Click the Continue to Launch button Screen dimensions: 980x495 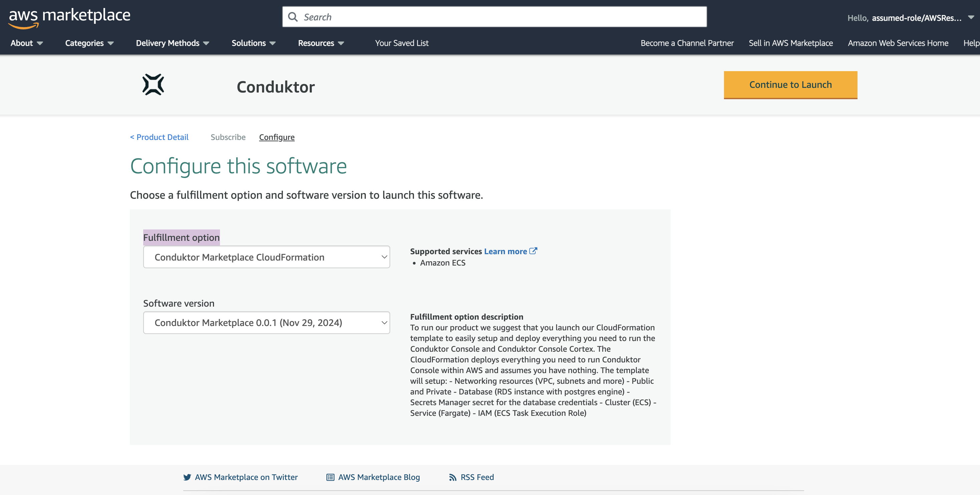coord(790,85)
